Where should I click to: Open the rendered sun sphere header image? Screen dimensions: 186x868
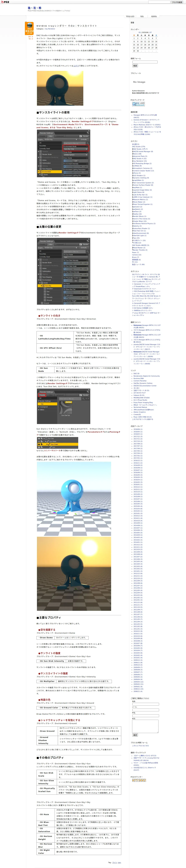pos(60,88)
